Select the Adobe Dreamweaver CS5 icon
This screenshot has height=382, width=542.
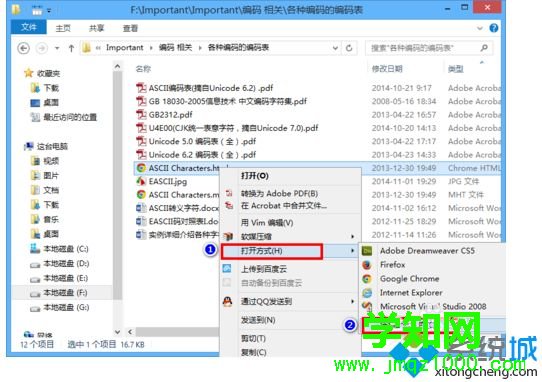click(367, 251)
